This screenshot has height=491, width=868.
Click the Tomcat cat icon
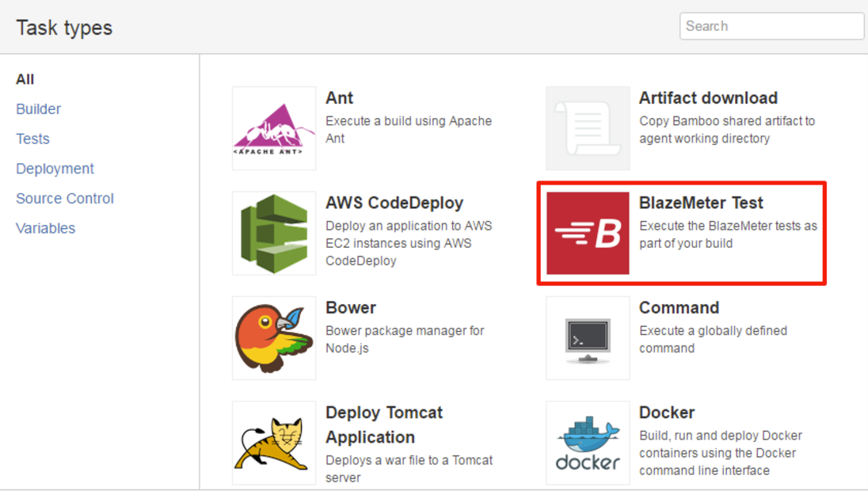[x=274, y=443]
